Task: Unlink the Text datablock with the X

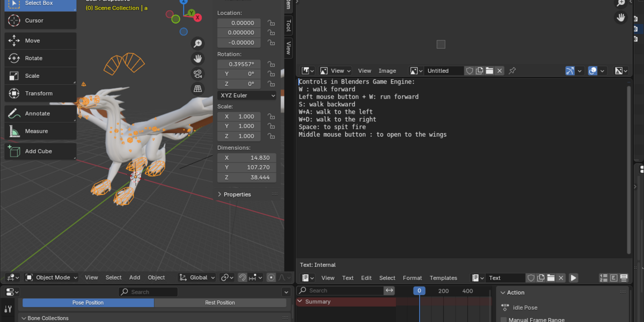Action: click(x=561, y=278)
